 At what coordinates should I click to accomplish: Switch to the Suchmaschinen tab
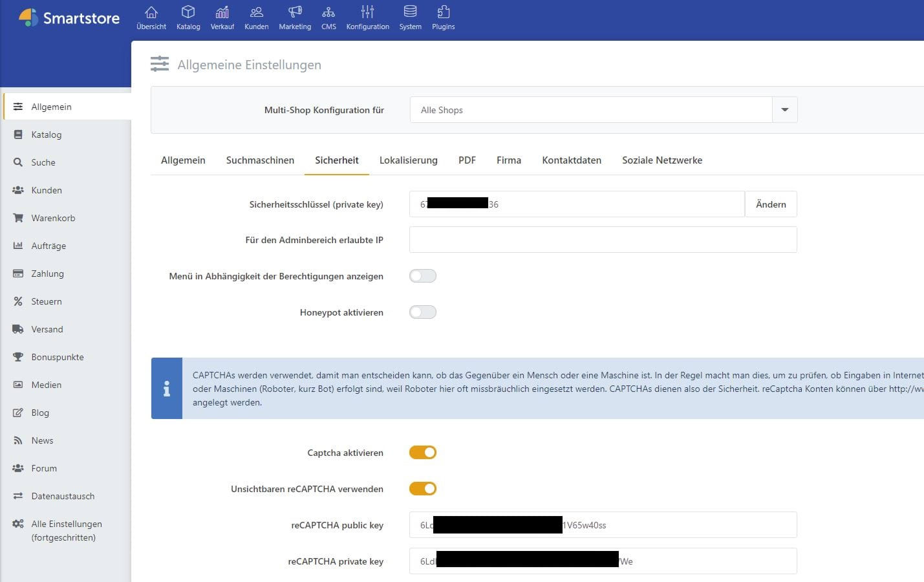point(260,160)
